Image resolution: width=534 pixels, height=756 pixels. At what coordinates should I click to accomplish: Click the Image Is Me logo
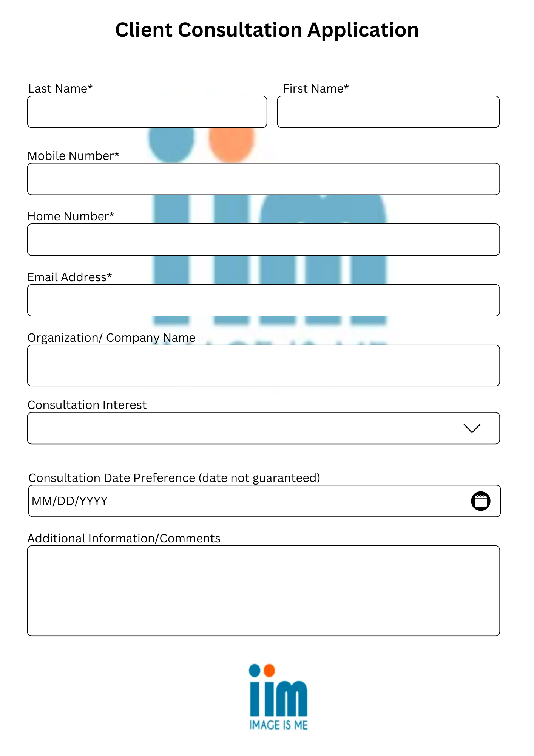[278, 697]
